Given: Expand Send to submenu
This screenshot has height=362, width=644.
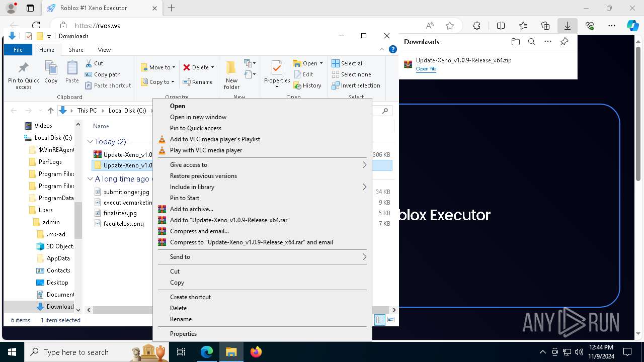Looking at the screenshot, I should [262, 257].
